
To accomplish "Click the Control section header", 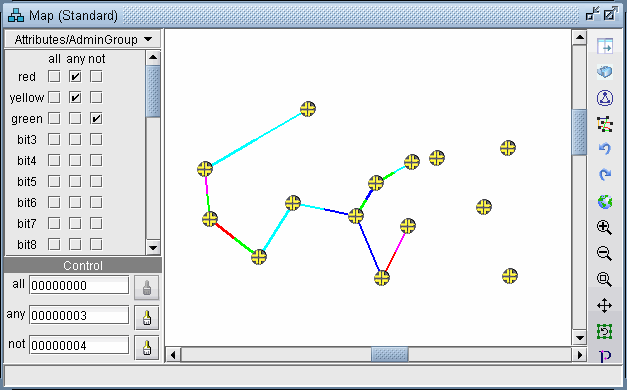I will click(83, 265).
